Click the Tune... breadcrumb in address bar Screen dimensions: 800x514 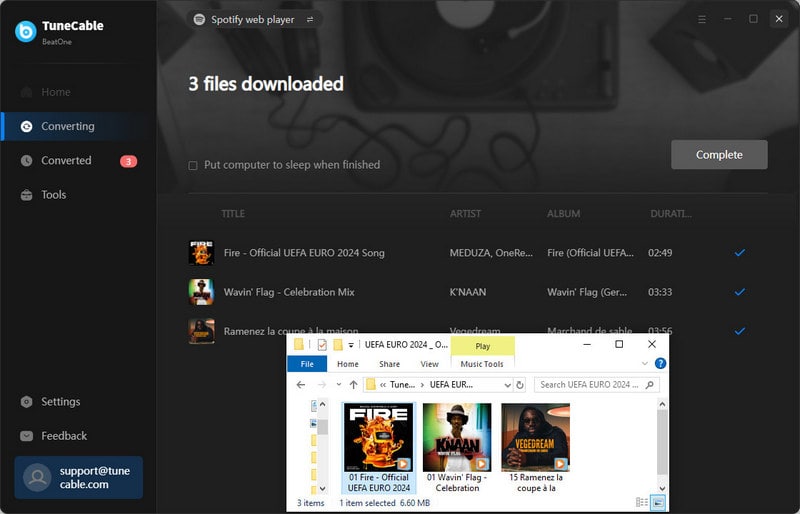click(402, 385)
